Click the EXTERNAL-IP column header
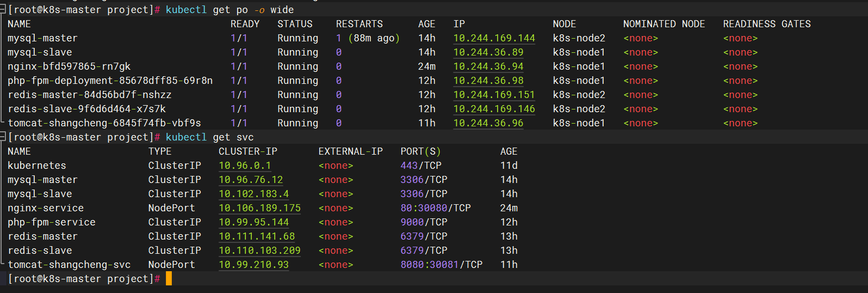The width and height of the screenshot is (868, 293). point(351,151)
